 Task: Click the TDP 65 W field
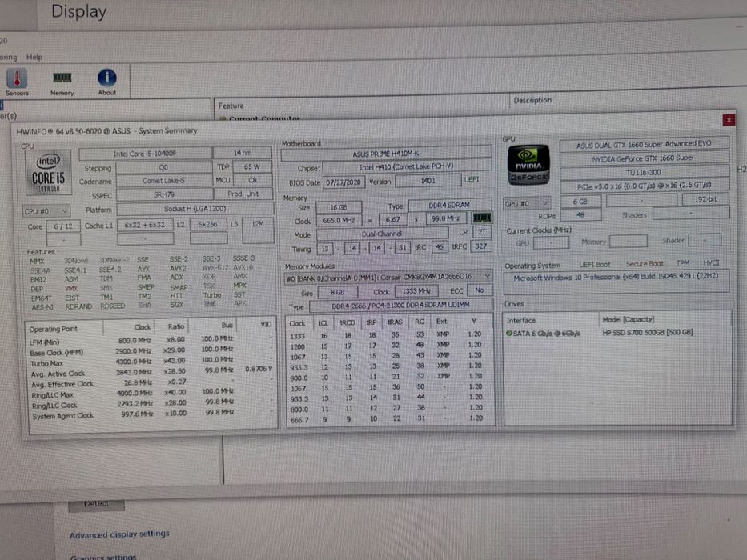click(252, 166)
